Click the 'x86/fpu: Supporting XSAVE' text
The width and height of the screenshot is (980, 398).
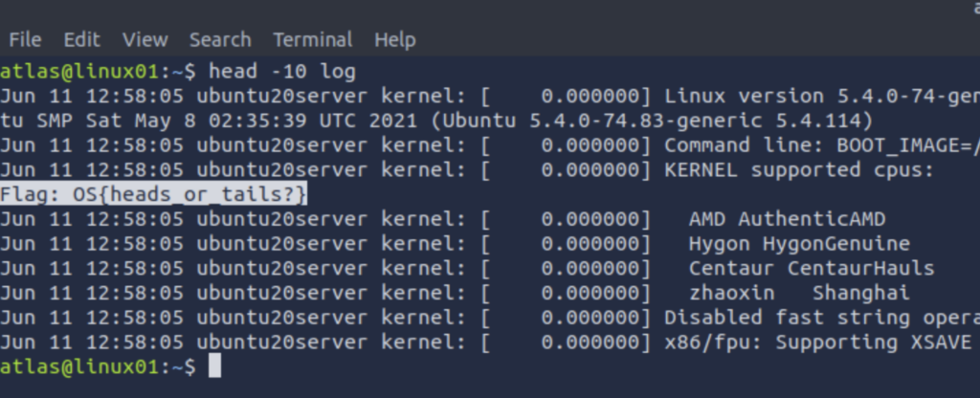[817, 343]
